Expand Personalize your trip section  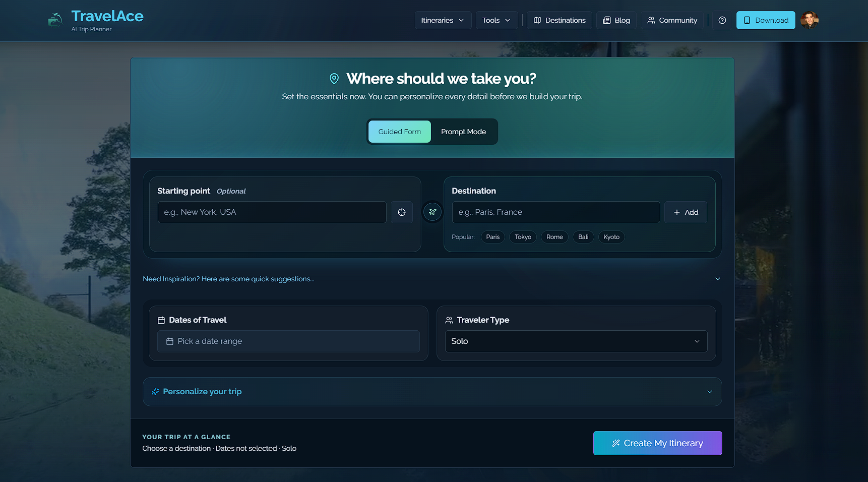[x=432, y=392]
